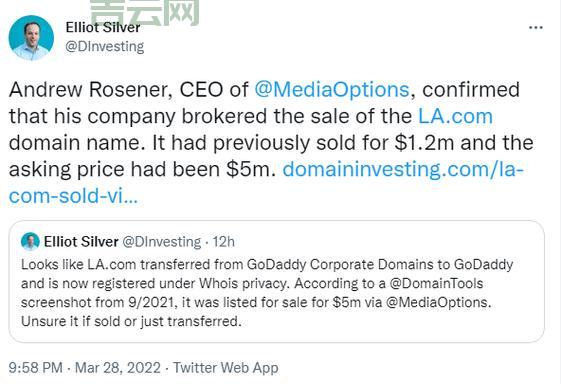Open the LA.com link in tweet
Image resolution: width=561 pixels, height=384 pixels.
[x=455, y=116]
